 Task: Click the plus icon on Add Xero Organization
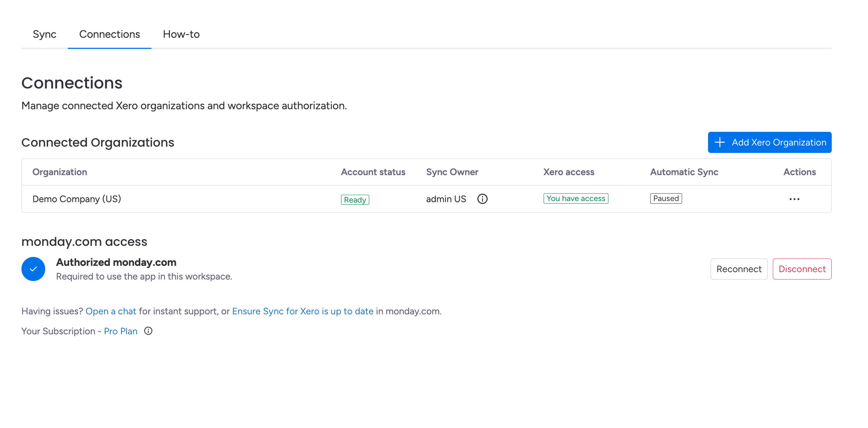pyautogui.click(x=720, y=143)
